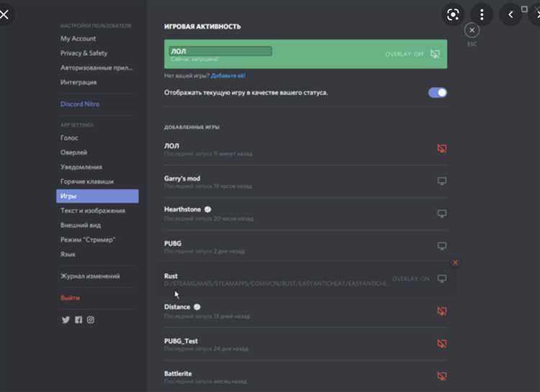Click OVERLAY: ON label on Rust row
The height and width of the screenshot is (392, 540).
(411, 279)
